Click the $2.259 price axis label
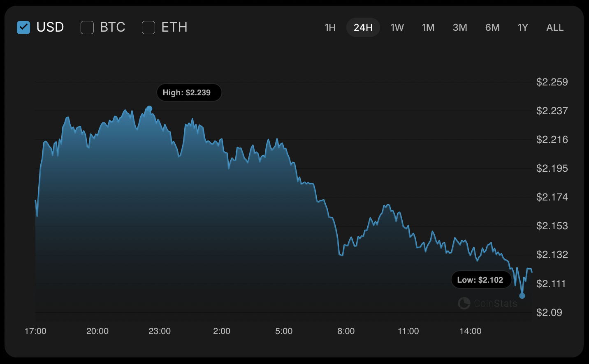Image resolution: width=589 pixels, height=364 pixels. tap(552, 82)
